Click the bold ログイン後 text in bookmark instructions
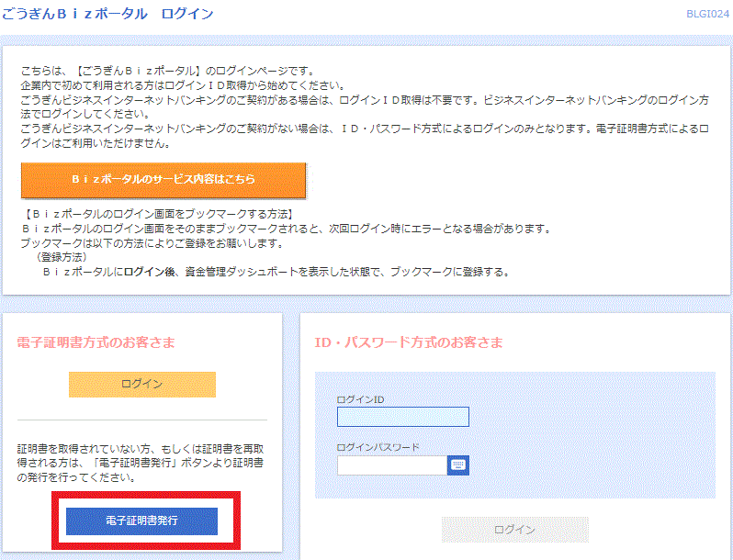Screen dimensions: 733x560 [x=150, y=272]
